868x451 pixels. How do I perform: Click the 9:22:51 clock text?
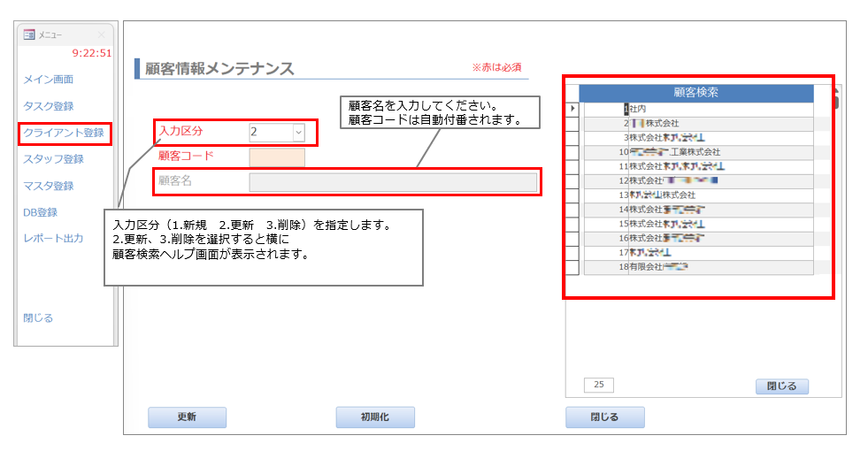[x=92, y=54]
